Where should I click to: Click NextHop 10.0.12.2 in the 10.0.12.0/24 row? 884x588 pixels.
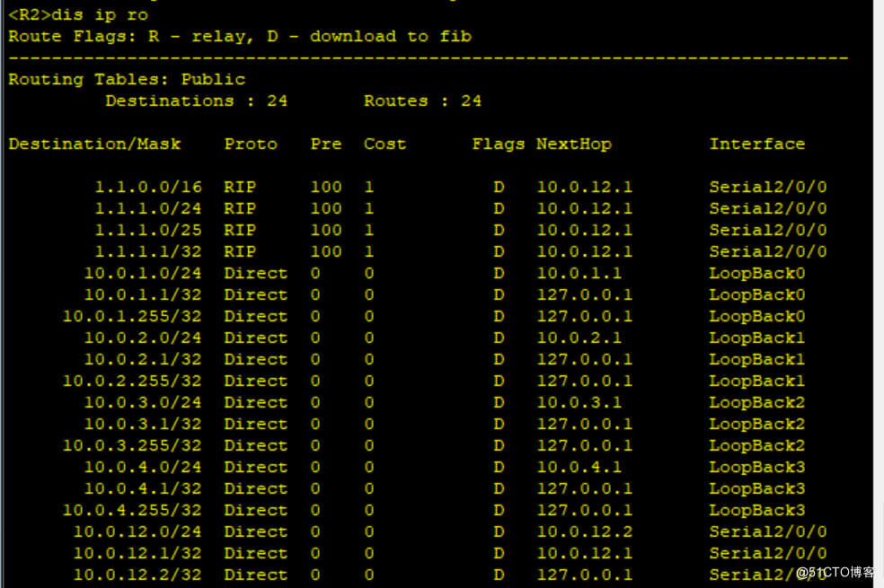[x=584, y=531]
